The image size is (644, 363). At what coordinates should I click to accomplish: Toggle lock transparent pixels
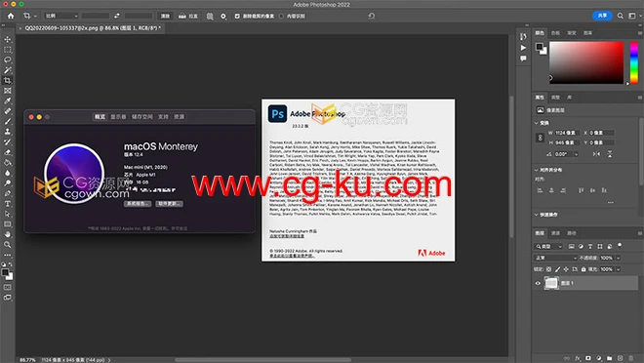point(548,269)
